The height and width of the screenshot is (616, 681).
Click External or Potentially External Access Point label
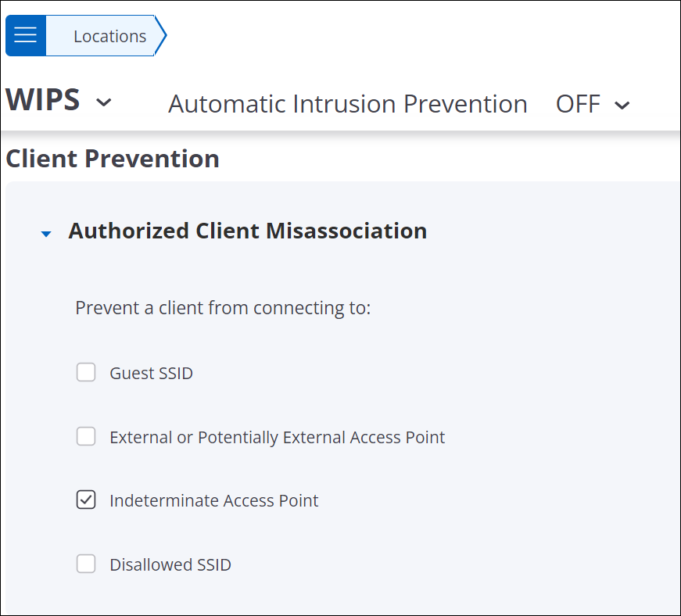pos(277,438)
